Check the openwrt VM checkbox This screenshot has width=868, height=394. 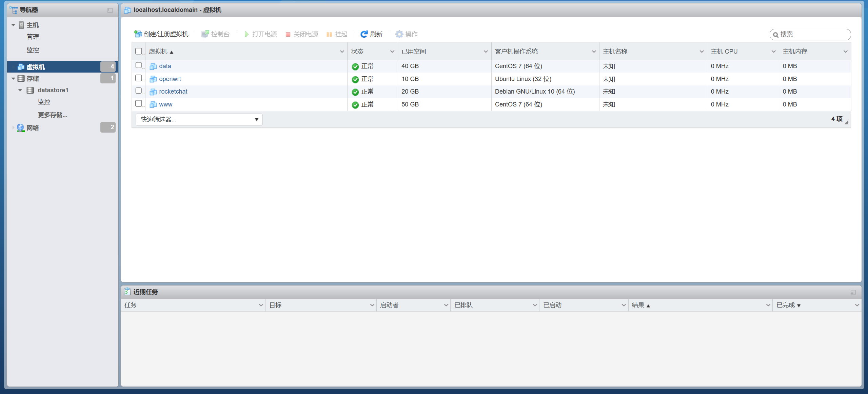point(138,78)
